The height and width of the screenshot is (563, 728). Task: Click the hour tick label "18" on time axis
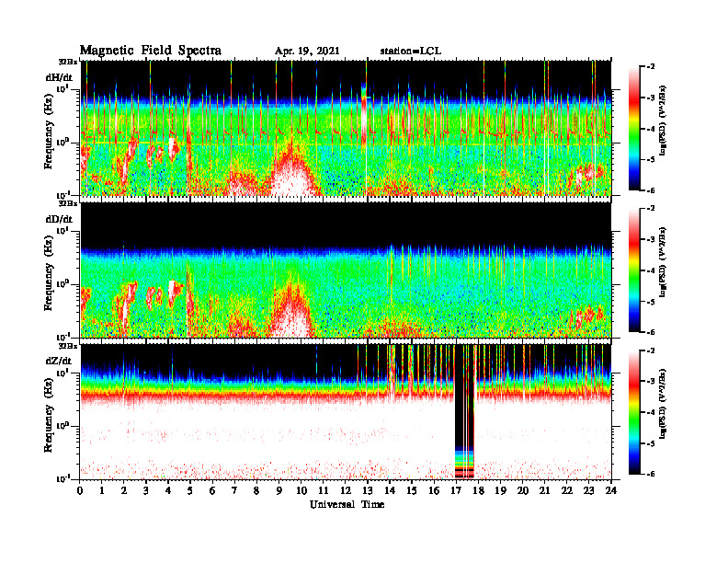478,491
